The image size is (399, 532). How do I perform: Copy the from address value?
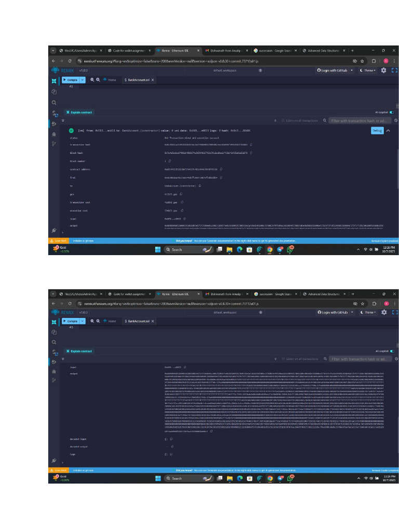pyautogui.click(x=221, y=178)
